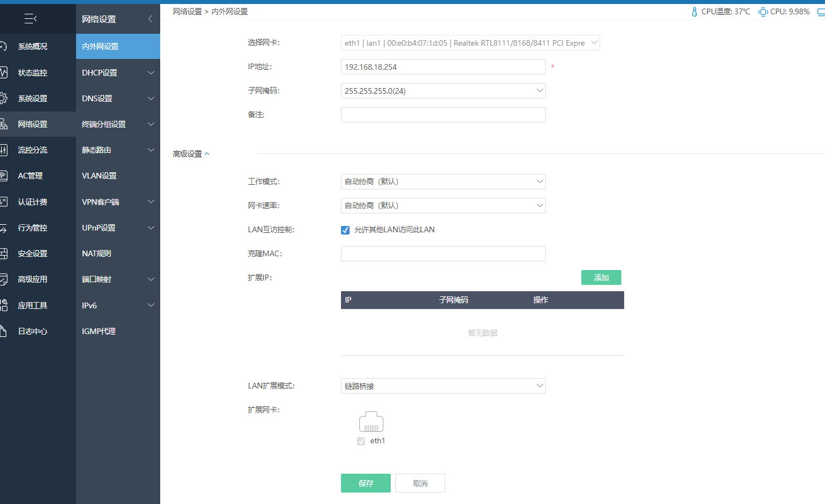The width and height of the screenshot is (825, 504).
Task: Click the 添加 add extended IP button
Action: [601, 277]
